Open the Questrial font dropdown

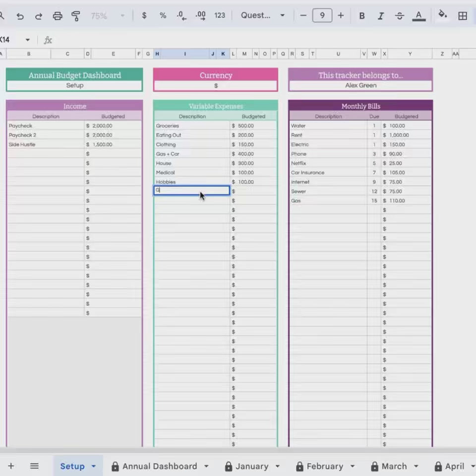pyautogui.click(x=263, y=15)
